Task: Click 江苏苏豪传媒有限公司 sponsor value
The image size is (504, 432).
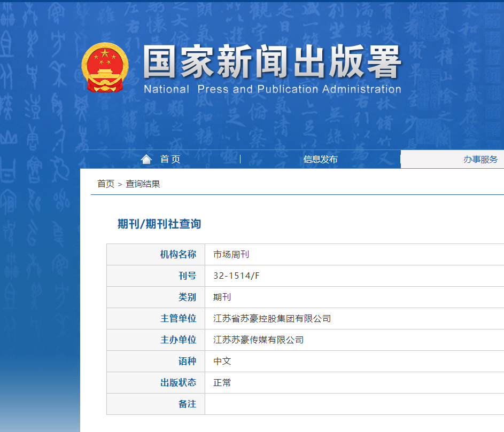Action: pos(258,340)
